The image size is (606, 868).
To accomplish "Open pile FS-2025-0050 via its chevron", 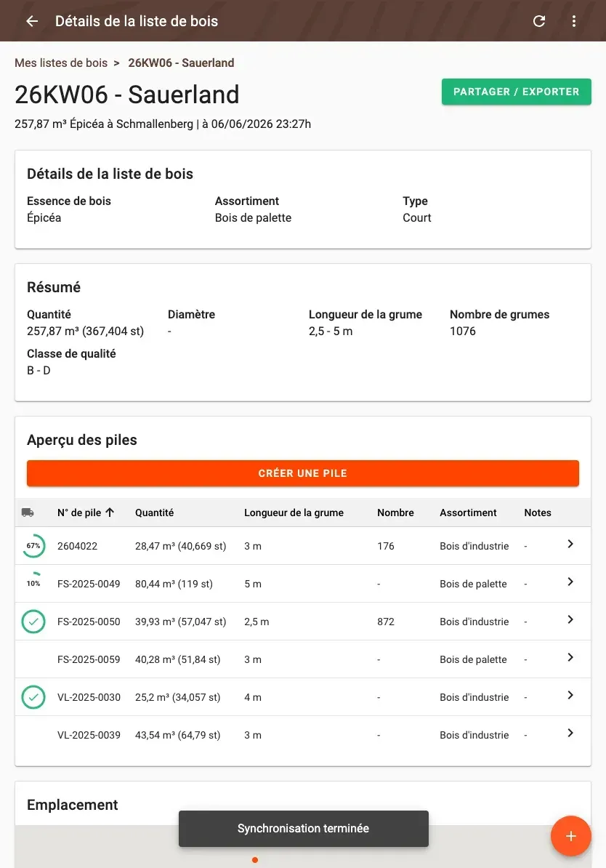I will pos(570,619).
